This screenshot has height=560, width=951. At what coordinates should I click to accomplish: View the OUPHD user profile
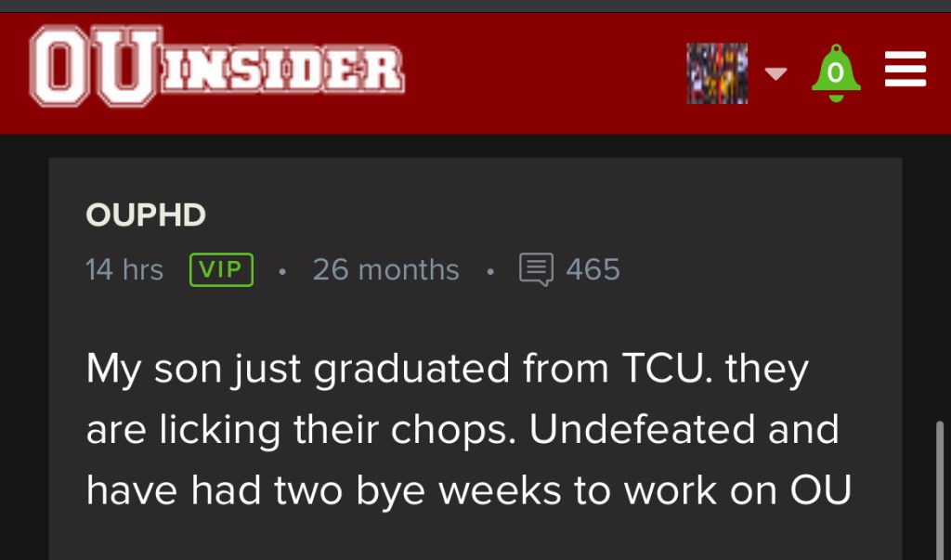(146, 215)
